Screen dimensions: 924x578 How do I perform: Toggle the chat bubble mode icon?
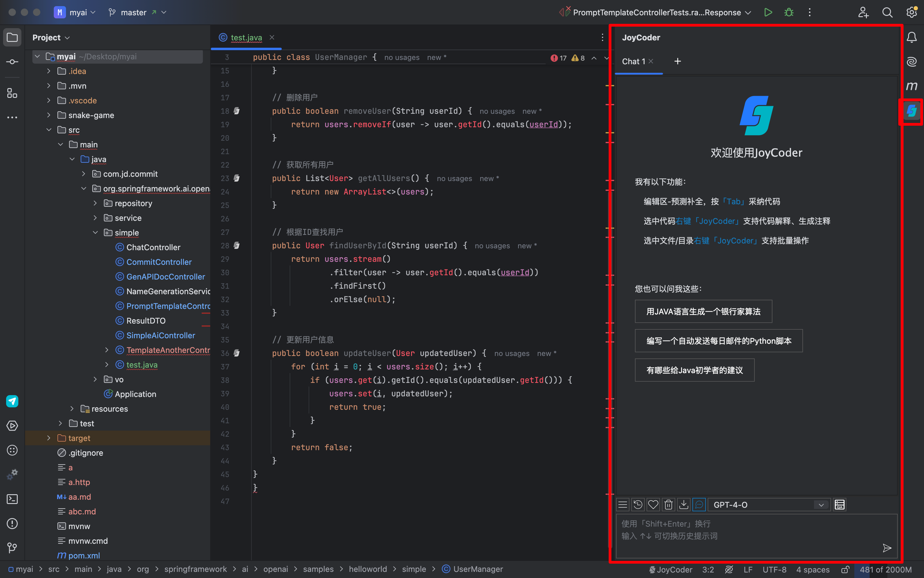coord(699,505)
